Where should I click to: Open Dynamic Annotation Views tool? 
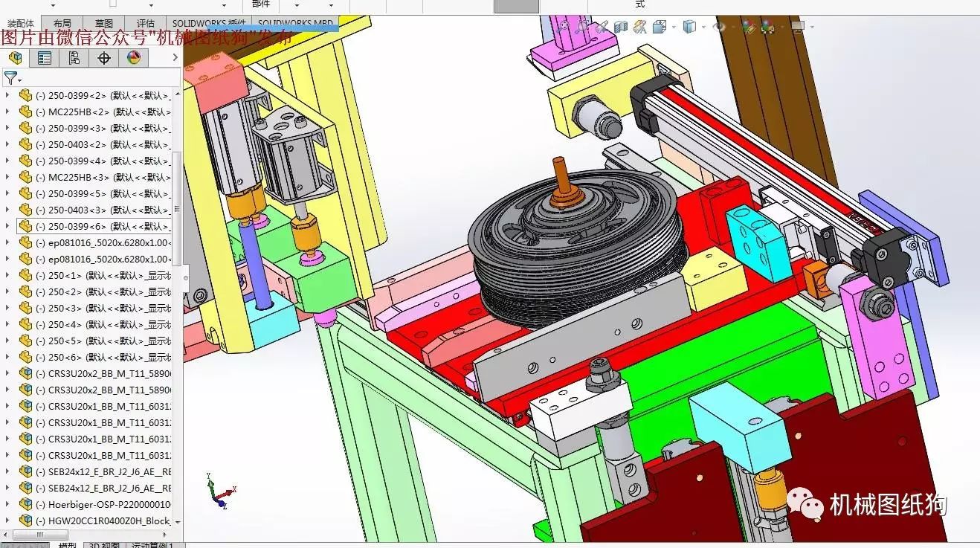tap(640, 27)
